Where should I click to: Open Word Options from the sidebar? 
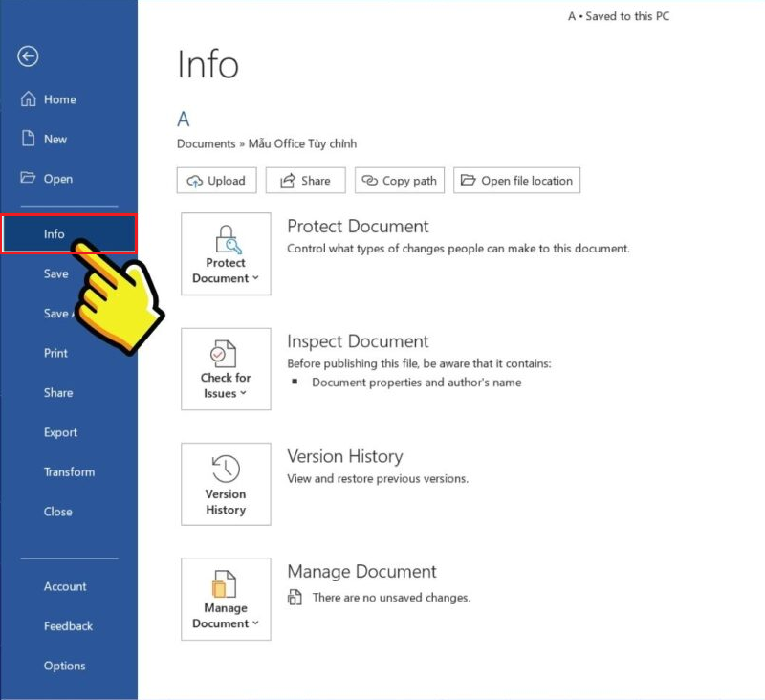coord(64,666)
